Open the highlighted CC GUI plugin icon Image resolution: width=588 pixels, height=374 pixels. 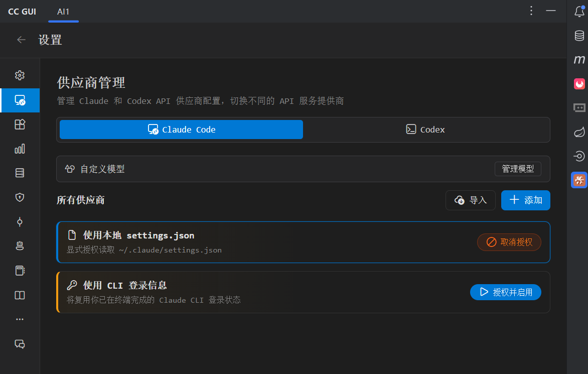[x=579, y=180]
